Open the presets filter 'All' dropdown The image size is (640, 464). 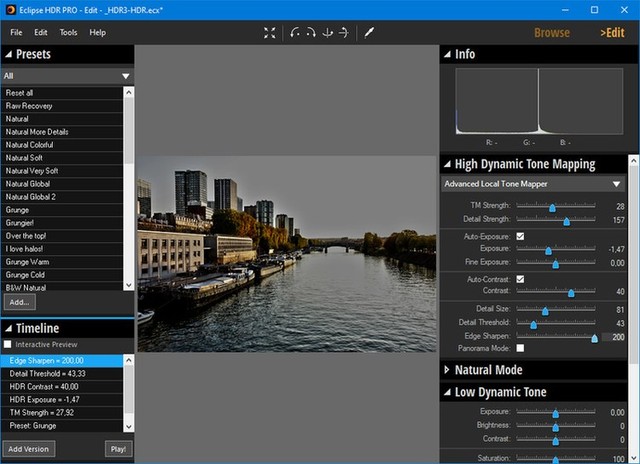(126, 75)
